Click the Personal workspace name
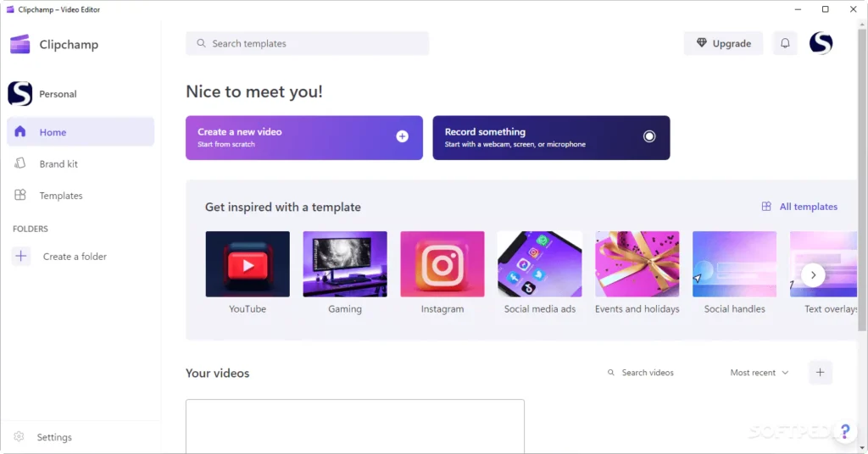The image size is (868, 454). (x=58, y=94)
